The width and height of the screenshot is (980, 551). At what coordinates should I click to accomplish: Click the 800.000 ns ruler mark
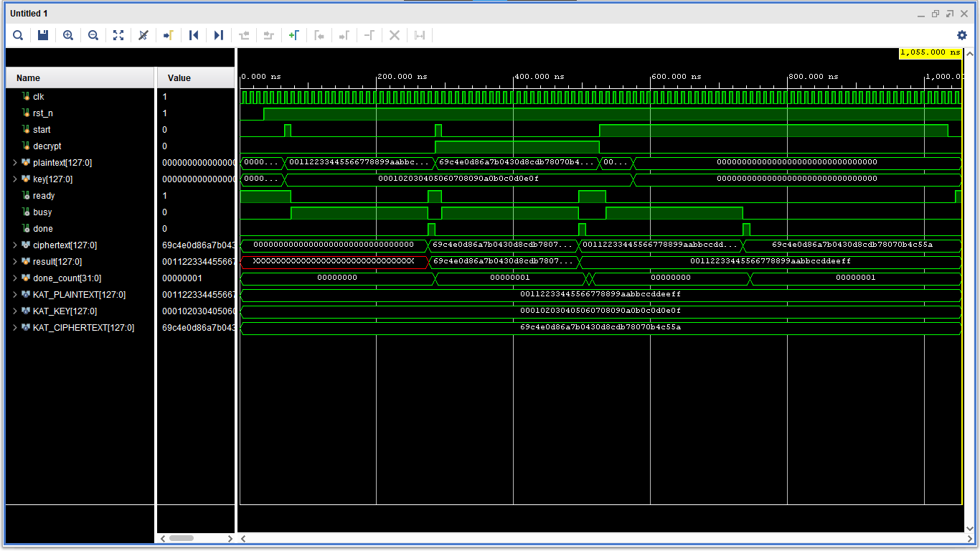click(814, 76)
